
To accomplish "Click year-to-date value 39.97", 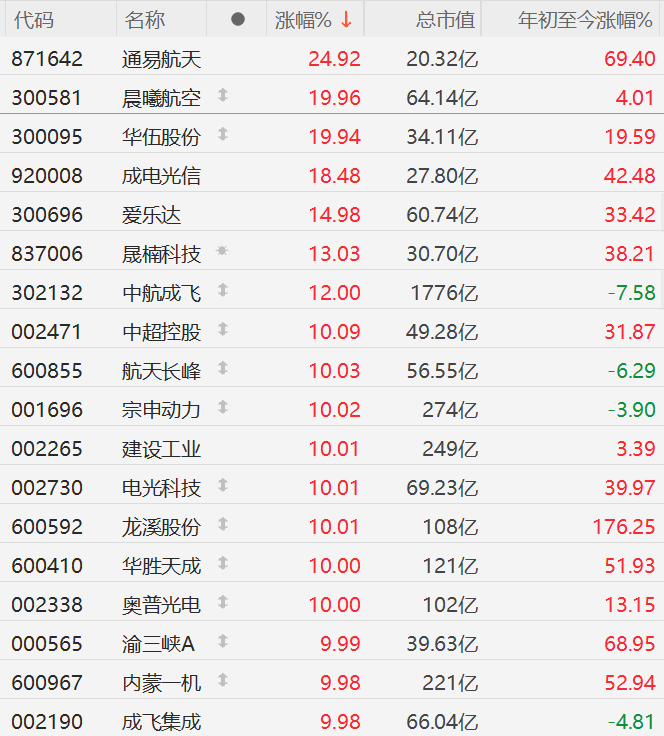I will click(629, 488).
